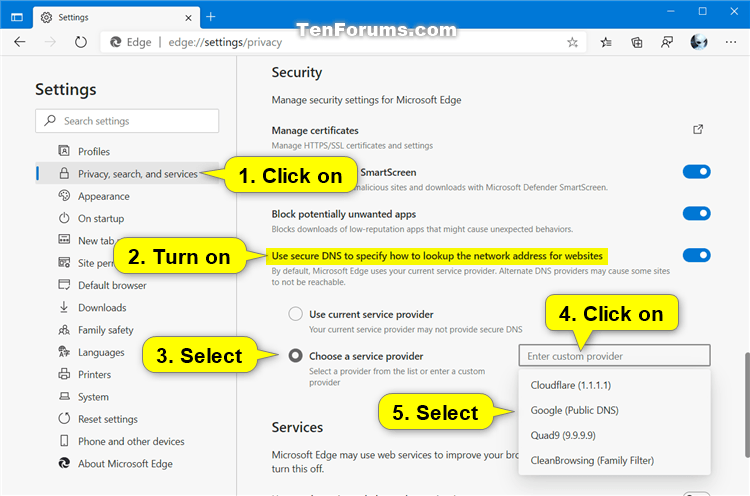Open a new tab with plus button
The image size is (750, 496).
pyautogui.click(x=211, y=17)
